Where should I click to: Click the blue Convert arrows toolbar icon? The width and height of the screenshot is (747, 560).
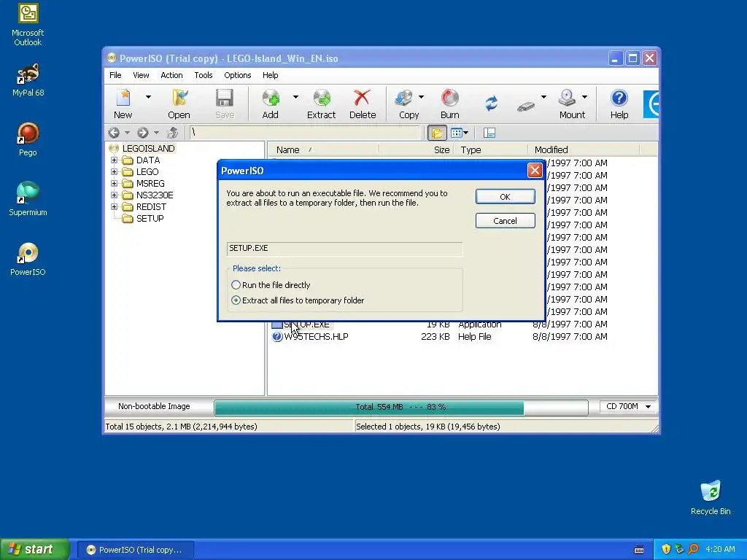[491, 103]
